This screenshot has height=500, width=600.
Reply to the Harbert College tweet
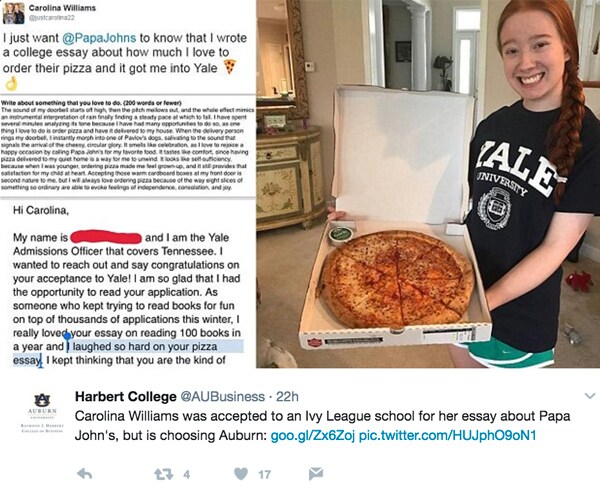[x=85, y=471]
